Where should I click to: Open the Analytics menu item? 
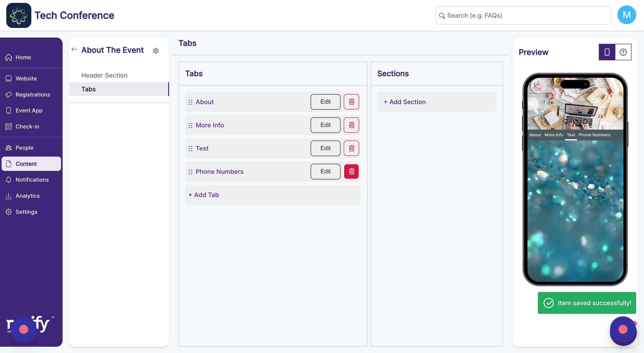point(28,196)
